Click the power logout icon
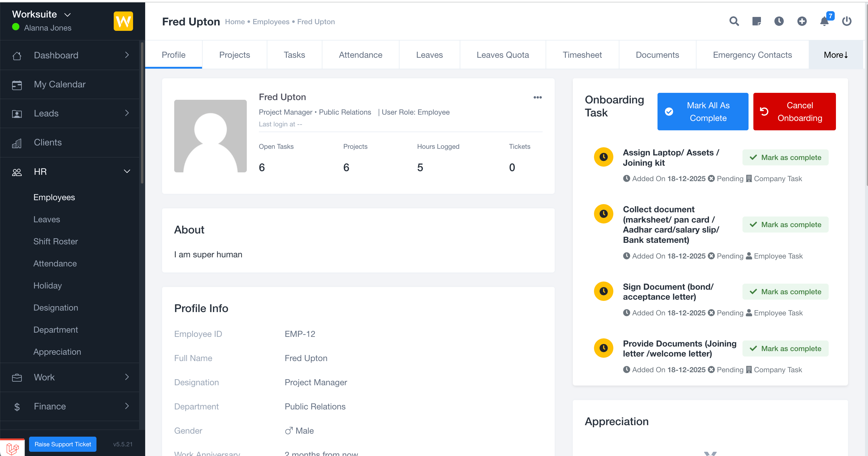The image size is (868, 456). click(847, 21)
